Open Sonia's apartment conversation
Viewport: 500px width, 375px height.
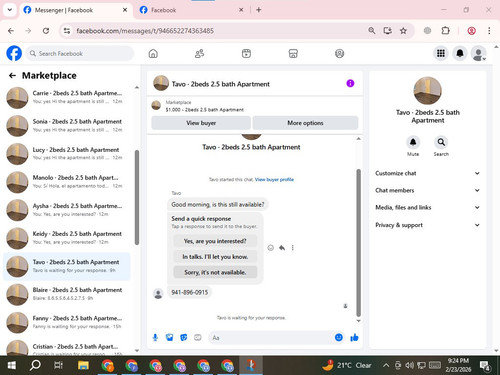coord(67,125)
